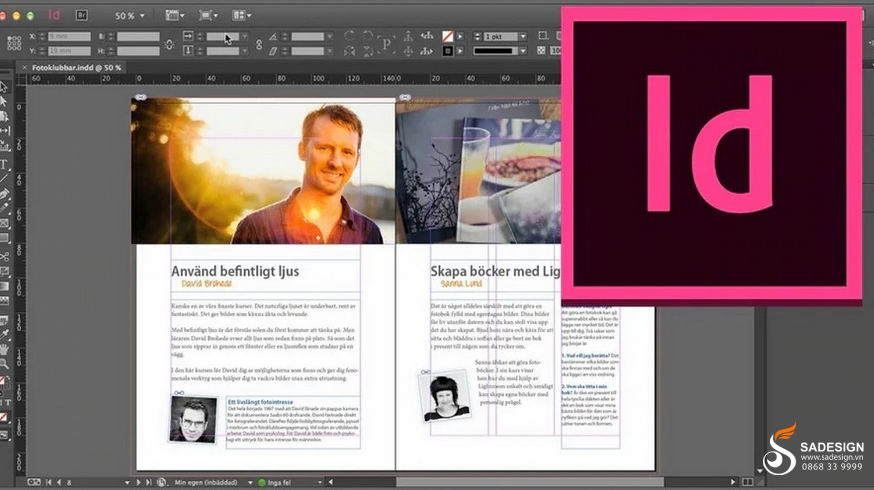874x490 pixels.
Task: Click the width (B) input field
Action: click(x=138, y=36)
